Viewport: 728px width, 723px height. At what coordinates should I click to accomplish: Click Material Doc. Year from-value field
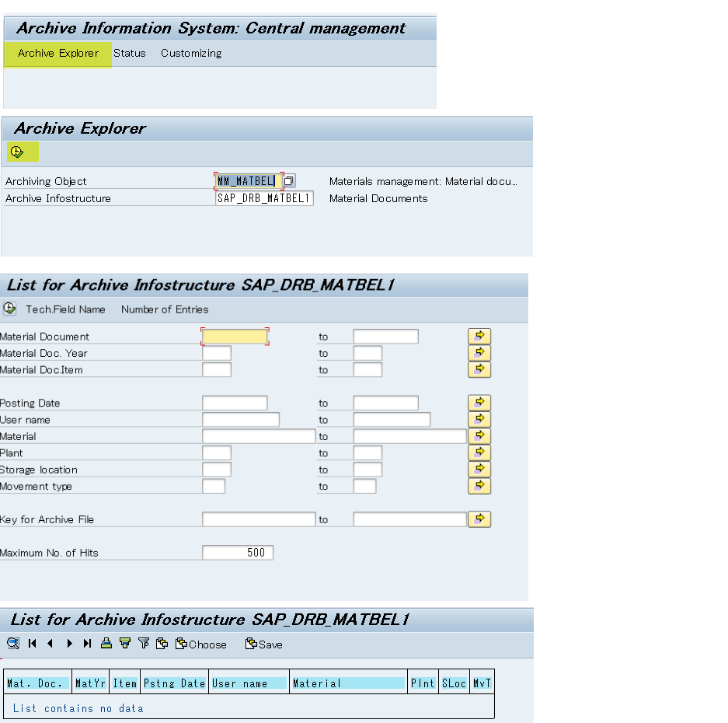coord(217,353)
